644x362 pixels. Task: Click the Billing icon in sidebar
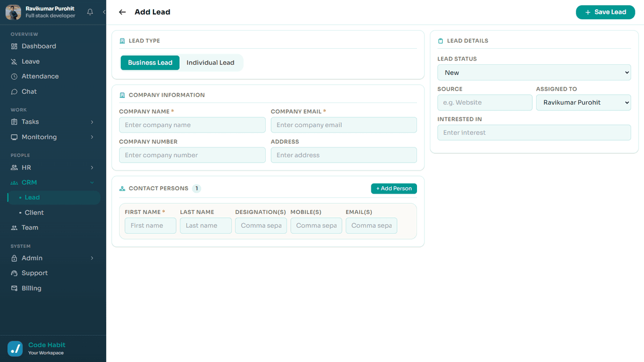14,289
